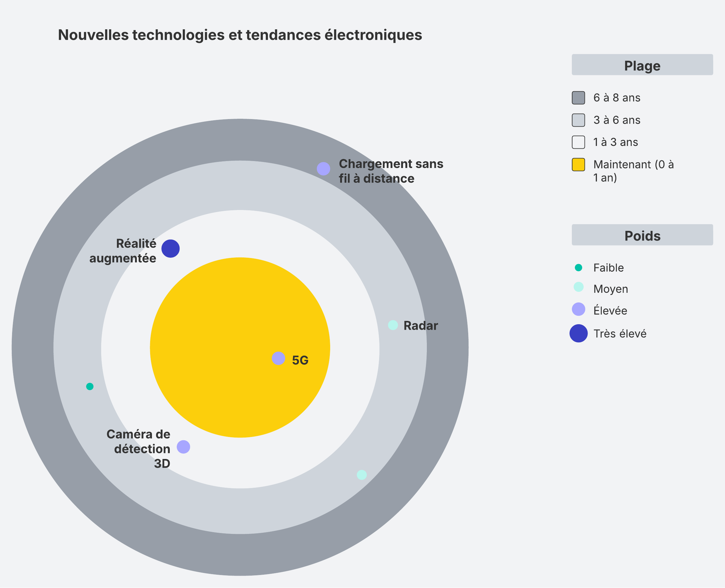The width and height of the screenshot is (725, 588).
Task: Click the unlabeled small teal dot
Action: tap(90, 386)
